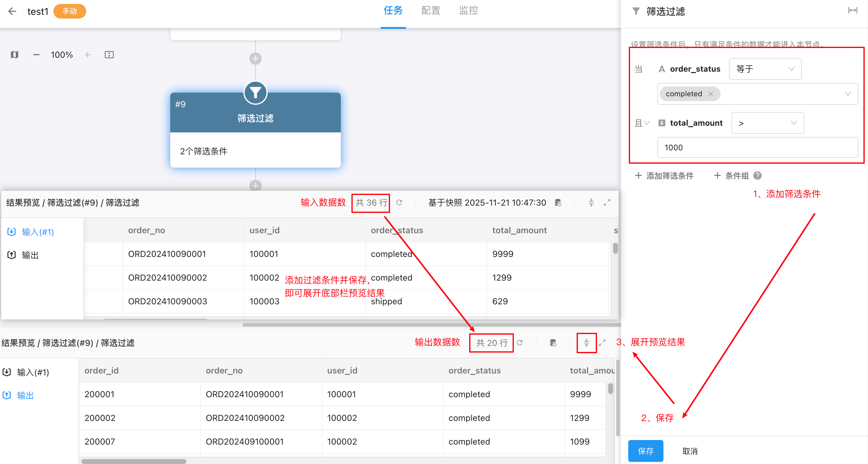This screenshot has width=868, height=464.
Task: Click the snapshot database icon in upper preview
Action: (558, 202)
